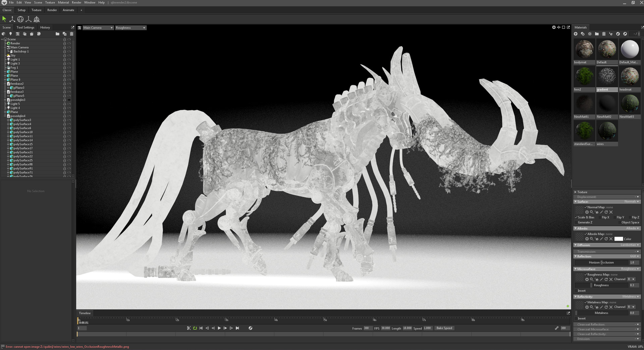This screenshot has height=350, width=644.
Task: Click the Bake Speed button
Action: pos(444,328)
